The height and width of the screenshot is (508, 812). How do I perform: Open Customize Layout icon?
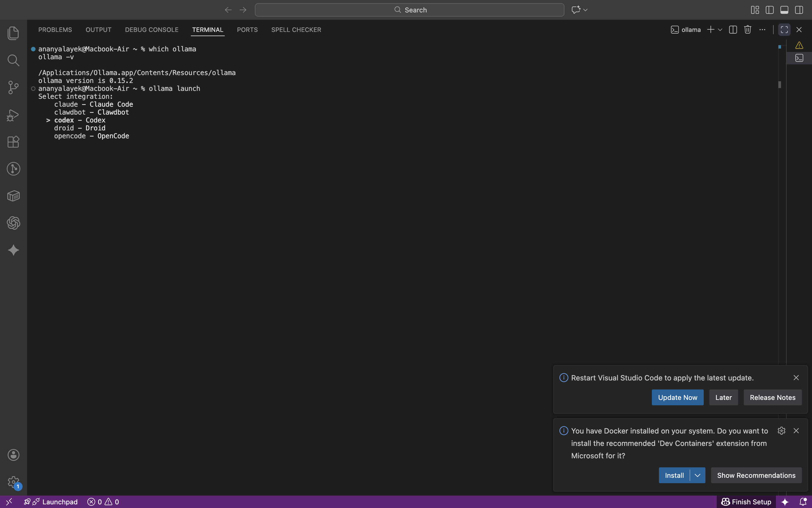pos(755,10)
